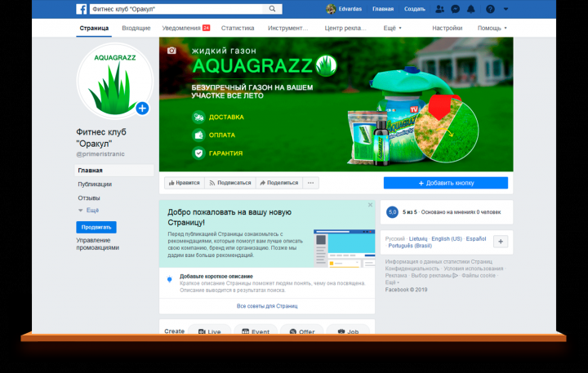
Task: Switch language to Español
Action: pos(476,239)
